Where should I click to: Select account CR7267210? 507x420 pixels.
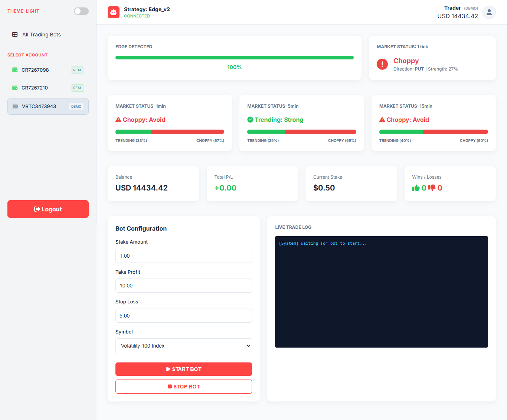[x=48, y=88]
